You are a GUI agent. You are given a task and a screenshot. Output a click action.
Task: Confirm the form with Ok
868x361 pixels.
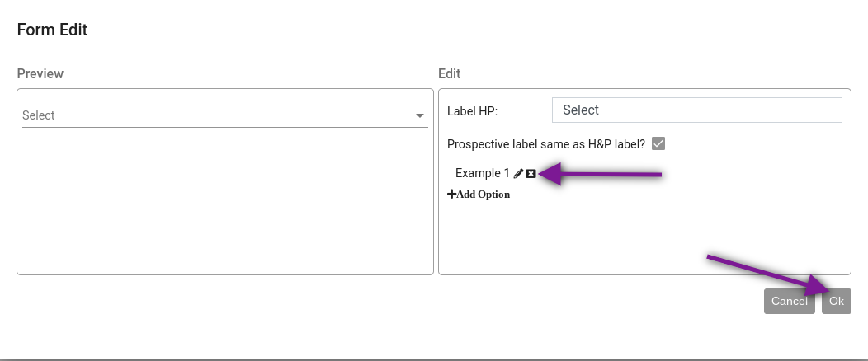tap(836, 301)
